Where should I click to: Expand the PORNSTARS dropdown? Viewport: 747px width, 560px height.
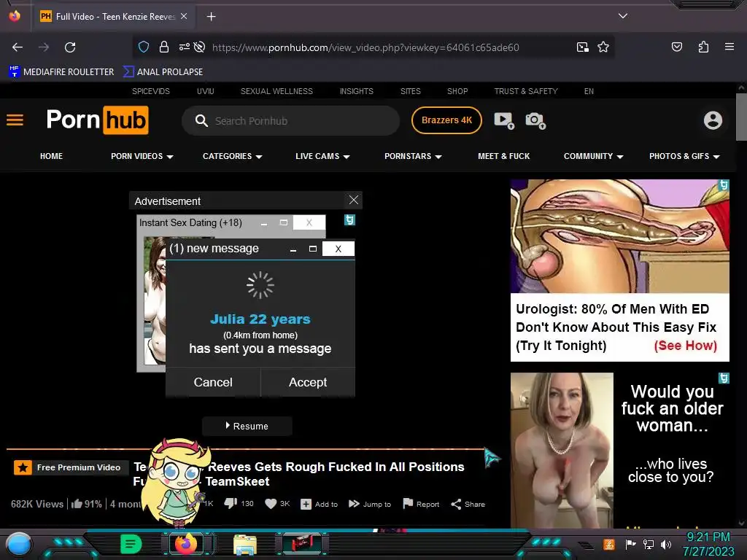pyautogui.click(x=413, y=156)
